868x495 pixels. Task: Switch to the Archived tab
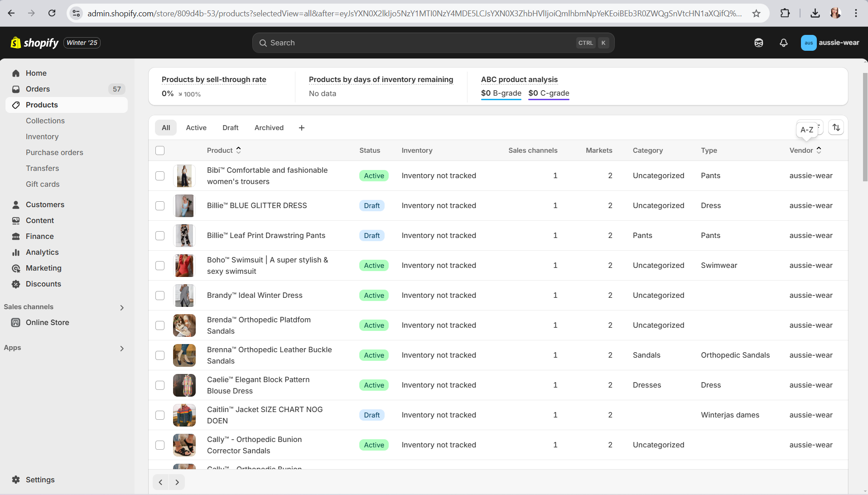pyautogui.click(x=269, y=128)
